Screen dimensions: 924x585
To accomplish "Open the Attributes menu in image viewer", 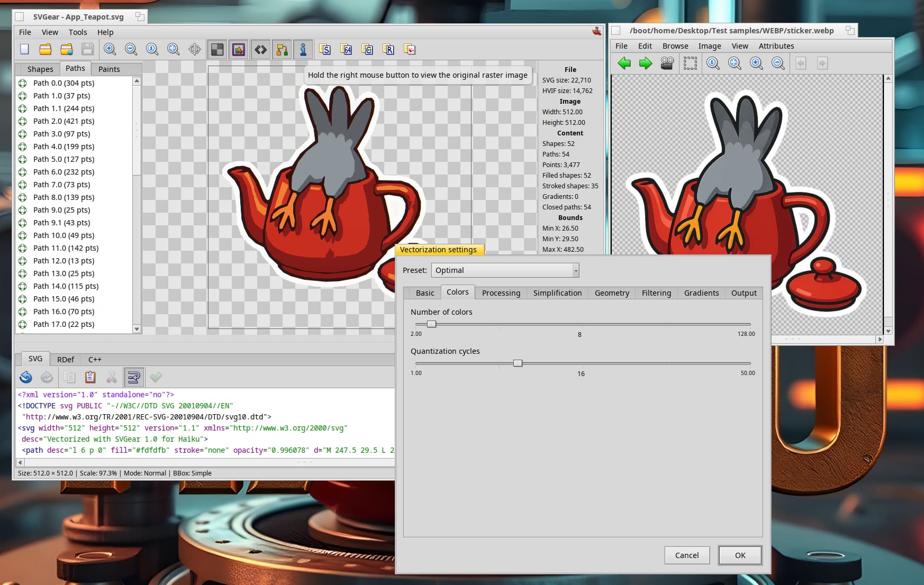I will [776, 46].
